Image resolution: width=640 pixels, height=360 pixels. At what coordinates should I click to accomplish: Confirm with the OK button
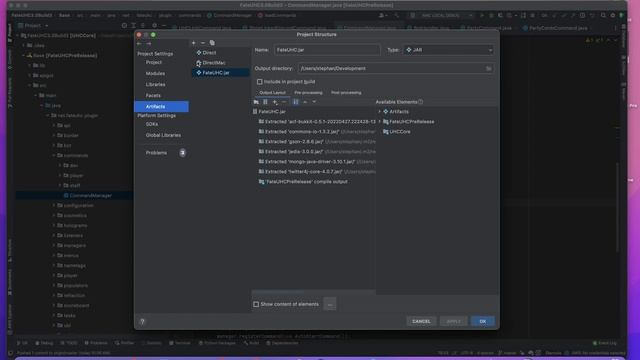pyautogui.click(x=483, y=322)
